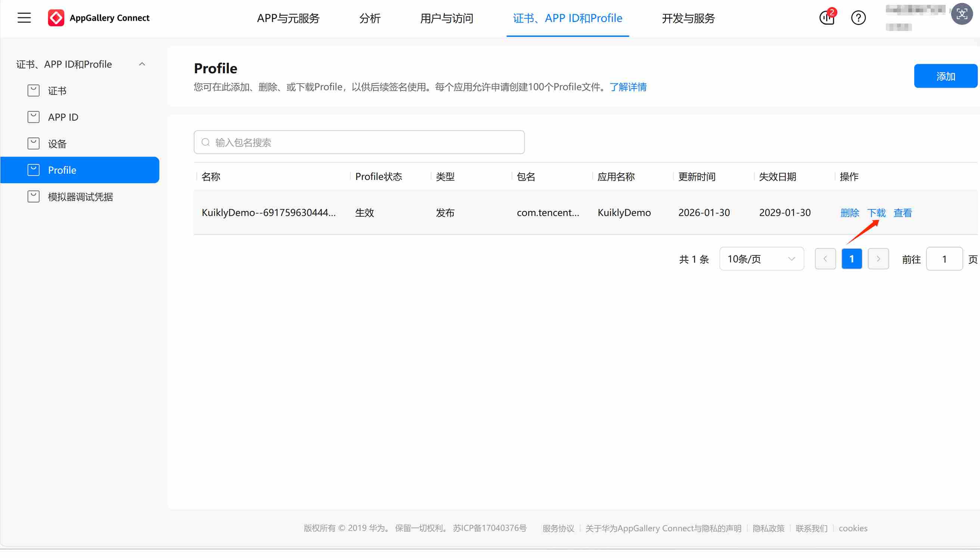Select APP ID in the sidebar
This screenshot has width=980, height=558.
tap(63, 117)
